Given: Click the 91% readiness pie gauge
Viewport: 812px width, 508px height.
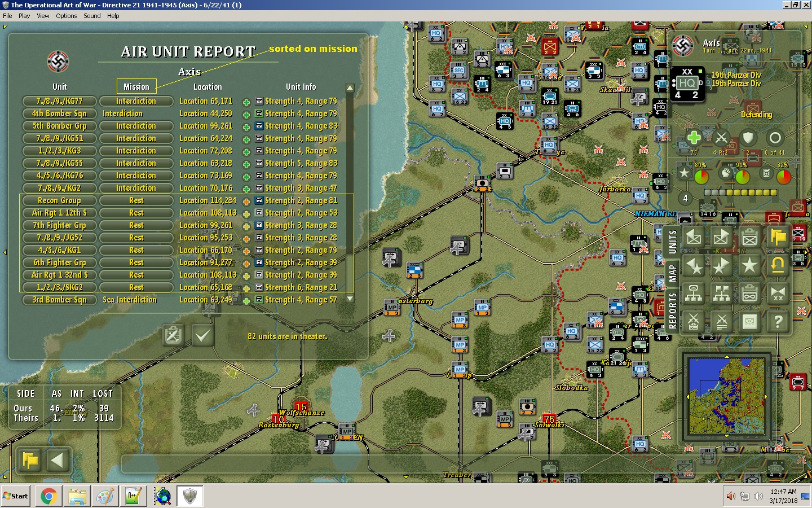Looking at the screenshot, I should pos(743,177).
